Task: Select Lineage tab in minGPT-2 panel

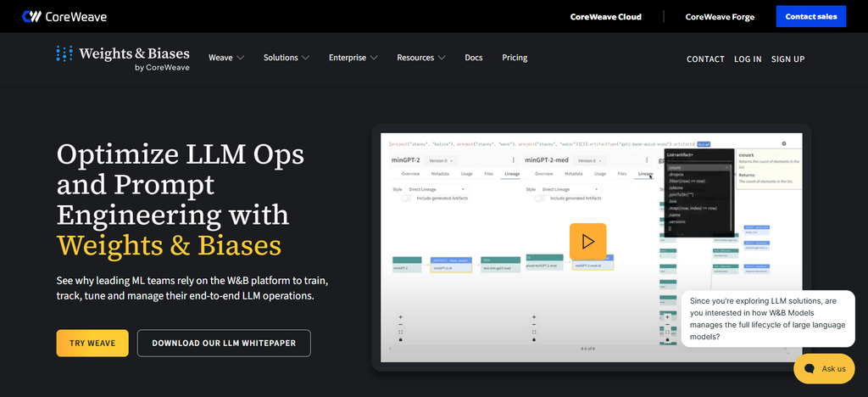Action: tap(511, 174)
